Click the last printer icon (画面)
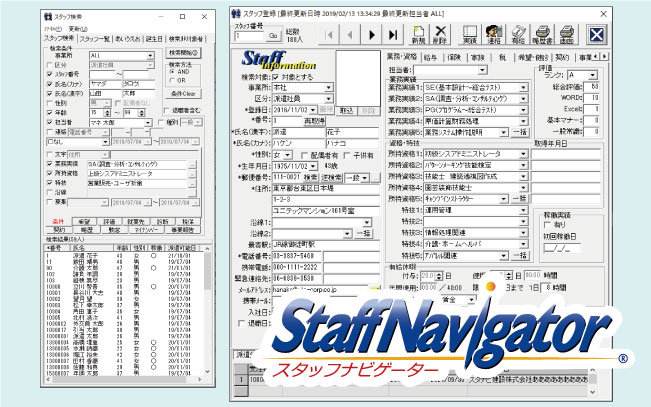Viewport: 651px width, 407px height. pos(566,35)
